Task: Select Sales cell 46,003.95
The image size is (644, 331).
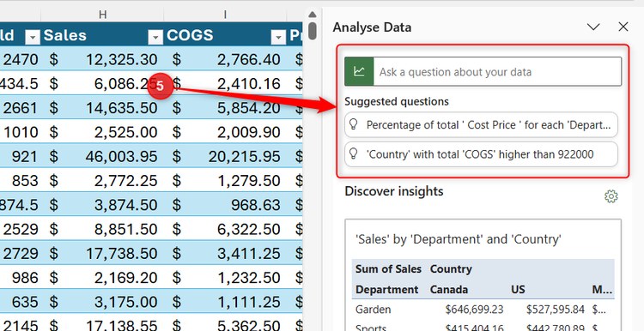Action: [102, 156]
